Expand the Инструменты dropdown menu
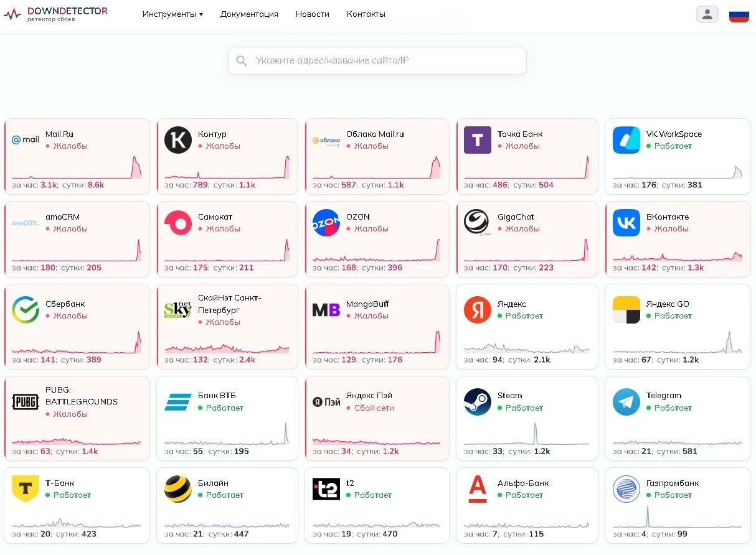The image size is (756, 555). coord(172,14)
